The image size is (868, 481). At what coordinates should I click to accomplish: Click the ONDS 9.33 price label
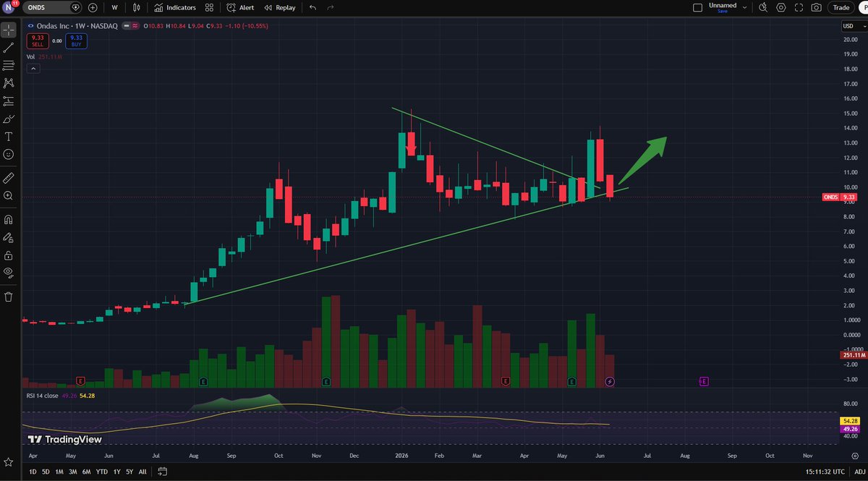point(841,197)
